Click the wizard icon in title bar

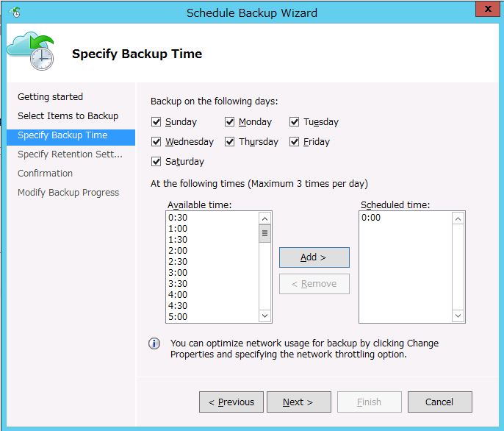pyautogui.click(x=15, y=12)
